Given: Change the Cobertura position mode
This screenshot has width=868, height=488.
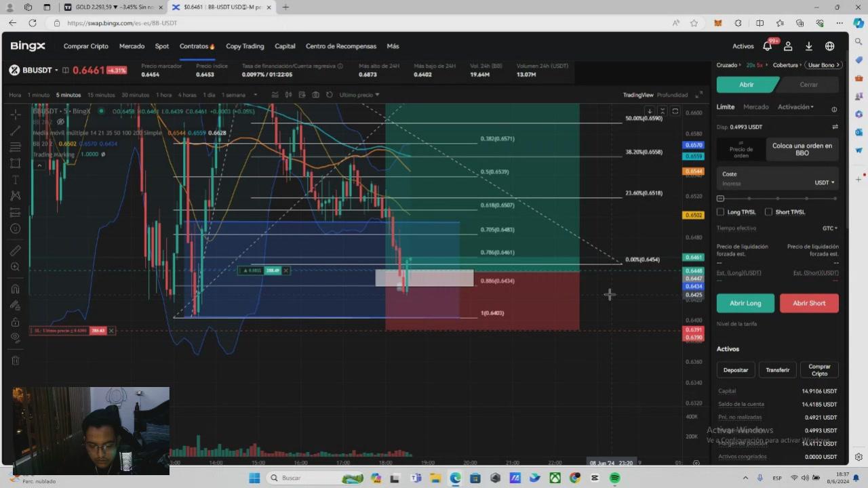Looking at the screenshot, I should tap(788, 65).
